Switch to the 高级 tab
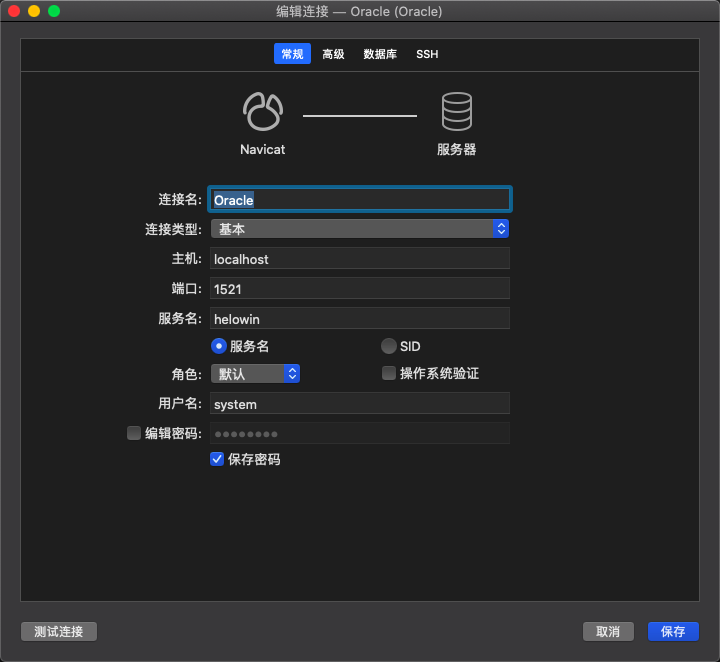This screenshot has height=662, width=720. 333,54
